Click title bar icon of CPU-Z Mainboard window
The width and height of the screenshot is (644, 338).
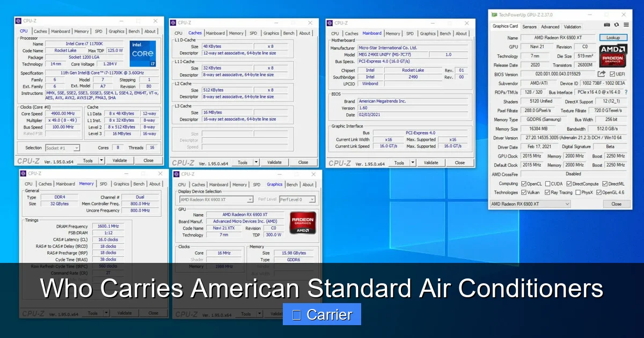point(331,23)
